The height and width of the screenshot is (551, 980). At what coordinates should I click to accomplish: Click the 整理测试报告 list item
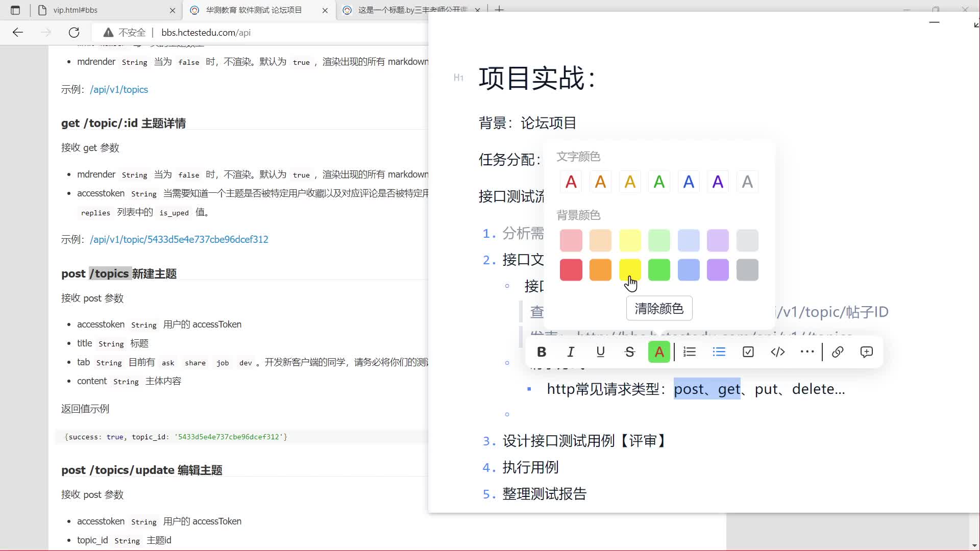tap(545, 494)
